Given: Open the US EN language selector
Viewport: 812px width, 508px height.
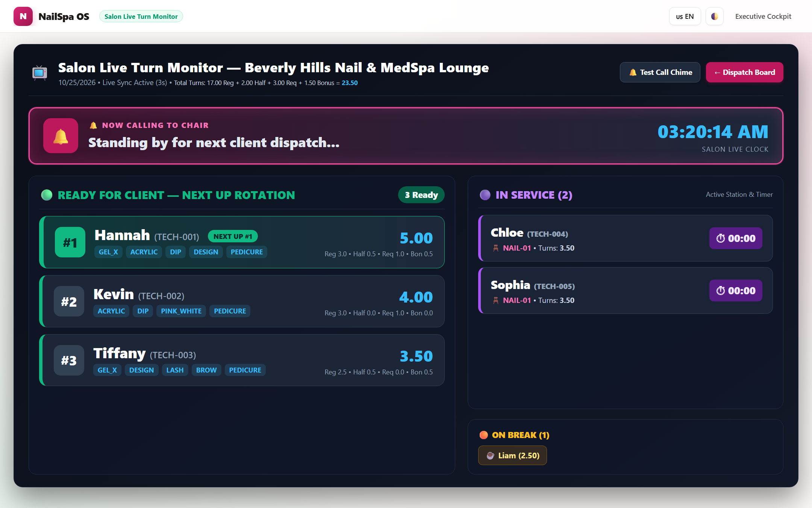Looking at the screenshot, I should pos(685,16).
